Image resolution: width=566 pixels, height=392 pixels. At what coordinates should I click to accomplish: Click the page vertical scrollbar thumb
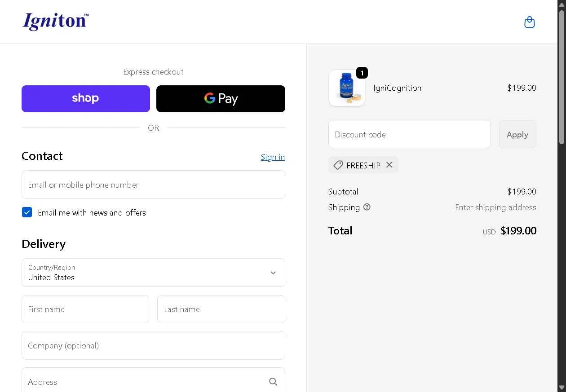(x=562, y=76)
